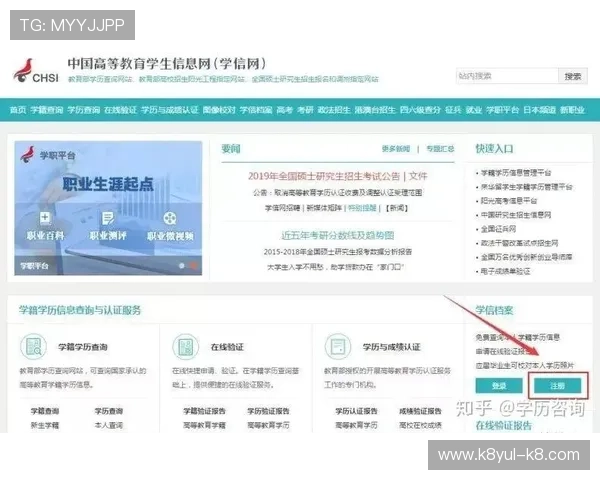
Task: Open 中国研究生招生信息网 in 快速入口
Action: [x=516, y=215]
